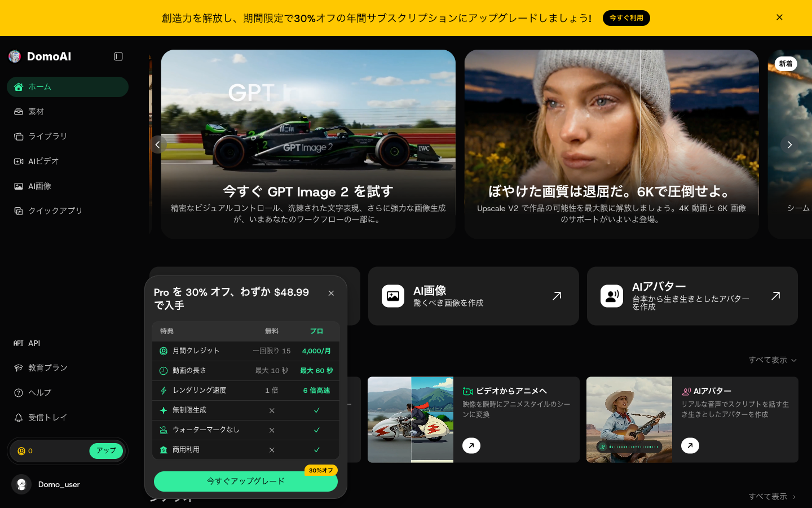Click the AIアバター card speaker icon
Screen dimensions: 812x508
(x=612, y=296)
